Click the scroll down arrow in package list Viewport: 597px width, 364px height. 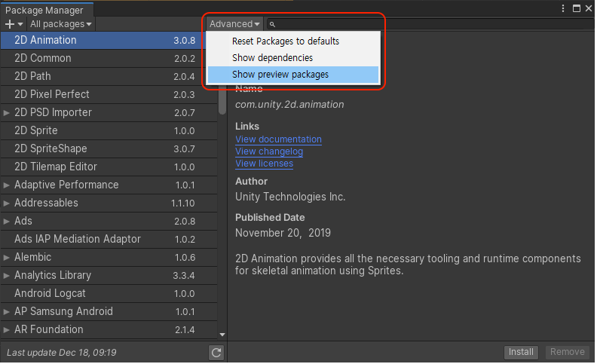[222, 335]
